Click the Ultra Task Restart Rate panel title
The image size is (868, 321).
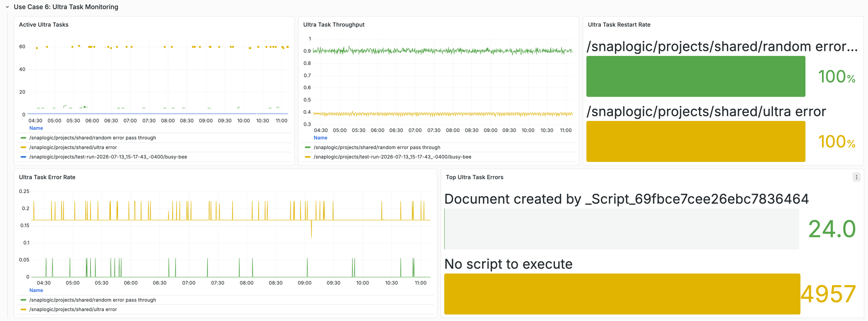coord(619,25)
